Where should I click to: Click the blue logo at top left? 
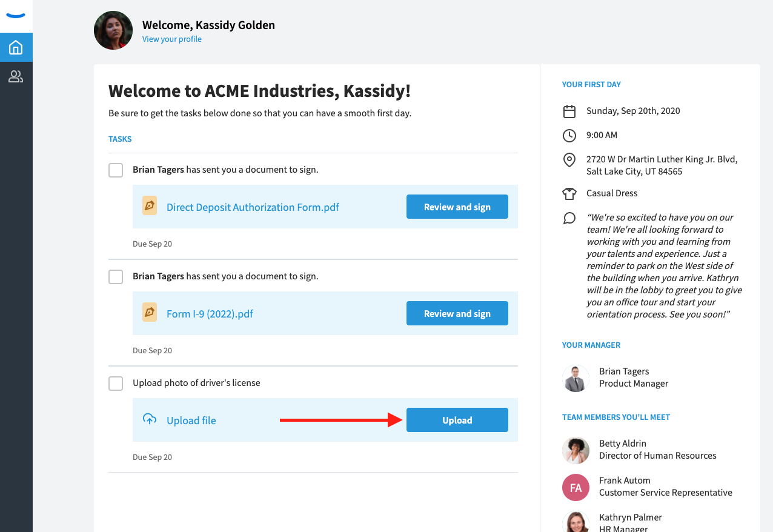coord(16,16)
